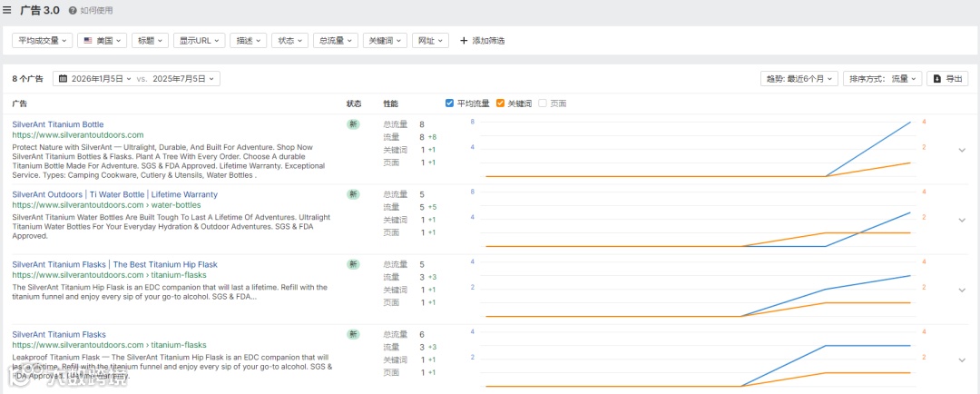The width and height of the screenshot is (980, 394).
Task: Click the 如何使用 help question icon
Action: [73, 11]
